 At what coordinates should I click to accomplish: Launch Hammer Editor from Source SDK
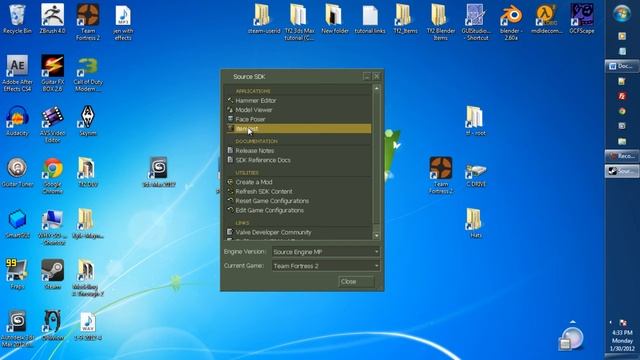299,100
